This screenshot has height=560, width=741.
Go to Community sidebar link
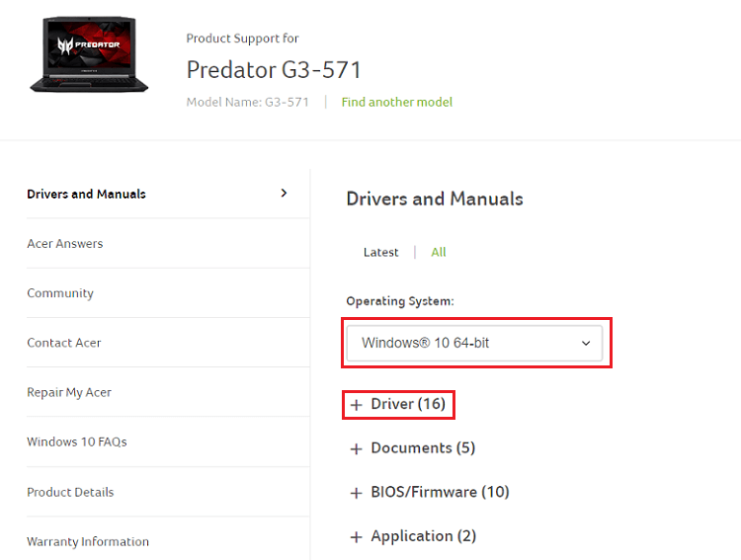point(60,293)
